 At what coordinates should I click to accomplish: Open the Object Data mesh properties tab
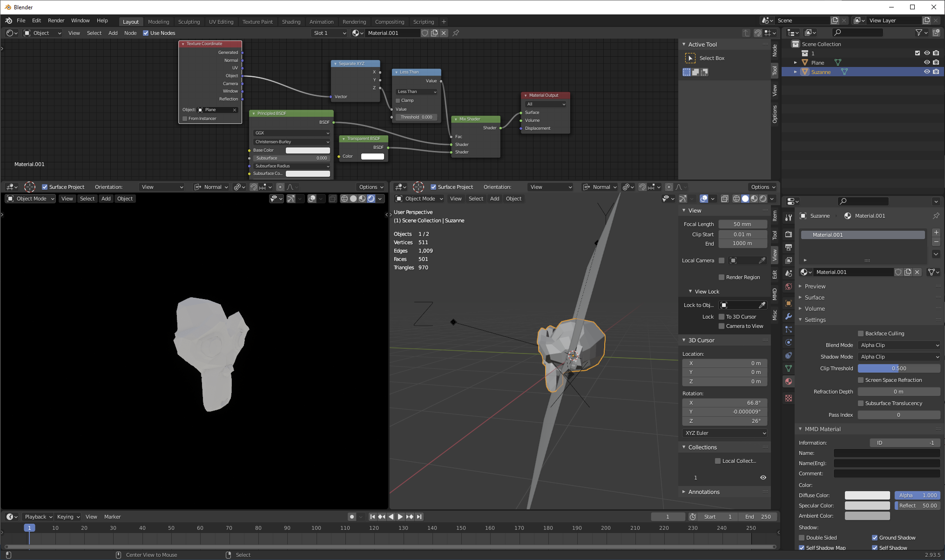(x=789, y=368)
